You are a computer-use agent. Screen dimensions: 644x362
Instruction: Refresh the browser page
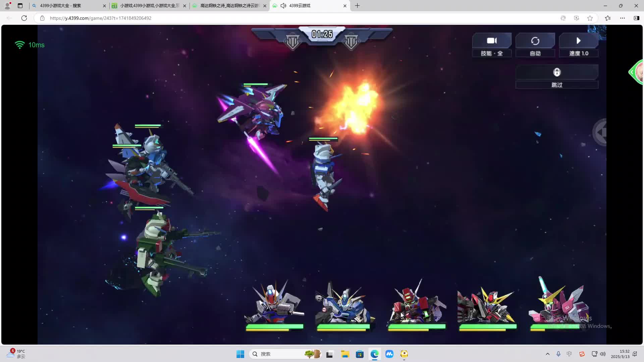tap(24, 18)
